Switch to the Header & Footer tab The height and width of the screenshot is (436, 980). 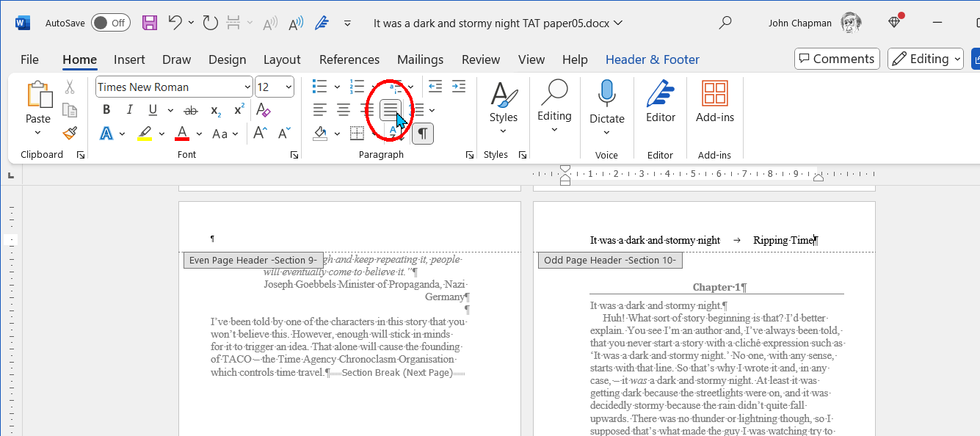[x=652, y=59]
